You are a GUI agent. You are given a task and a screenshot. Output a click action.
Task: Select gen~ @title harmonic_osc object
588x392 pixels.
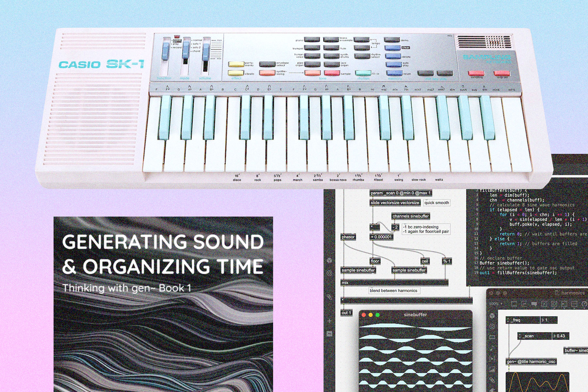[x=531, y=362]
